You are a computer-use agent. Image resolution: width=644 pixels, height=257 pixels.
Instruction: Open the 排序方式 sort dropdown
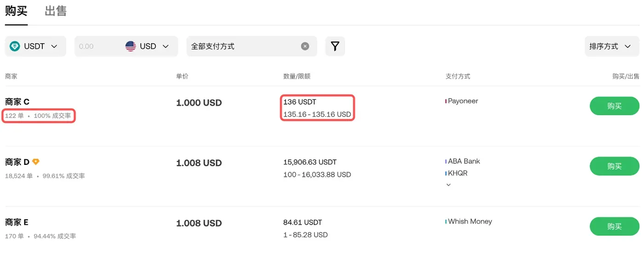(x=612, y=46)
